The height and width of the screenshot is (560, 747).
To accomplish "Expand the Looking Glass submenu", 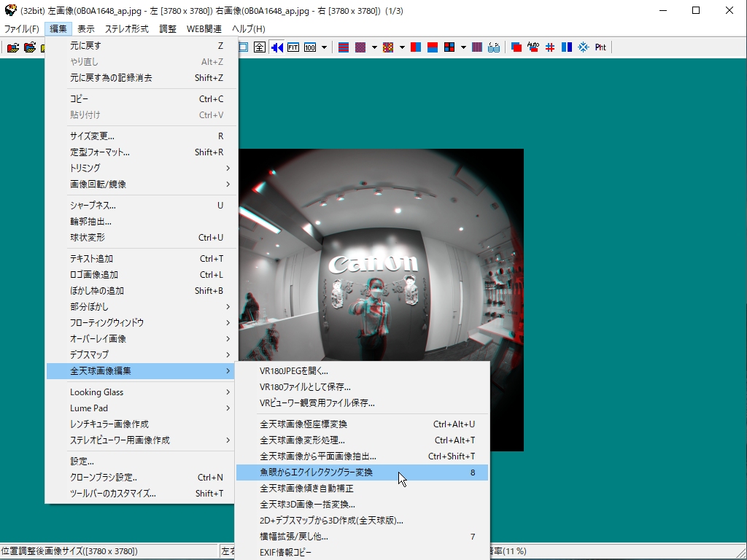I will 142,392.
